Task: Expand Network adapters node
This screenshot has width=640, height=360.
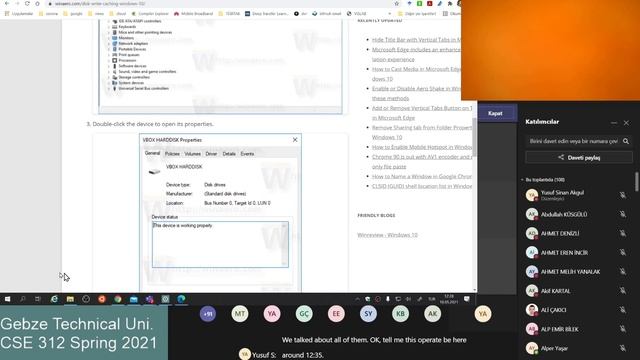Action: tap(109, 44)
